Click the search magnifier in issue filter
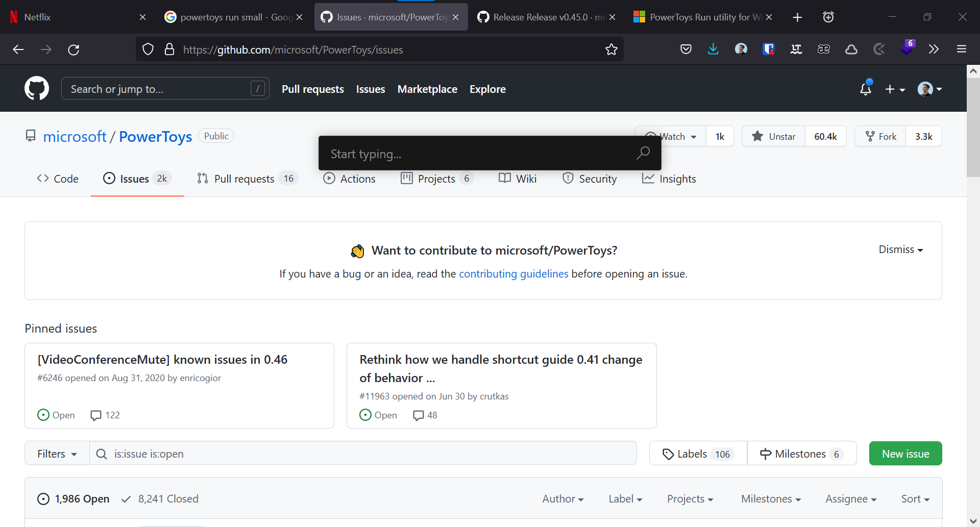Viewport: 980px width, 527px height. 102,454
